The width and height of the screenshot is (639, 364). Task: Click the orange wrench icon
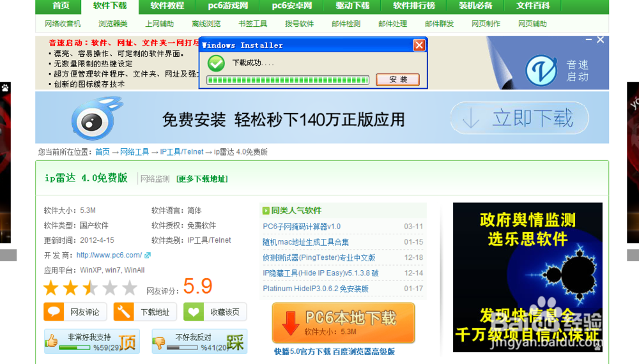tap(123, 312)
